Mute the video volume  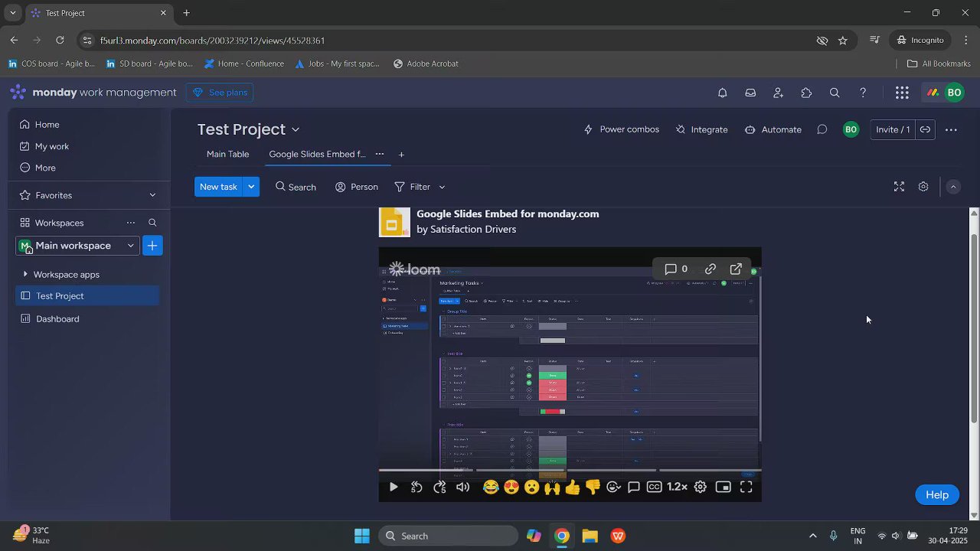point(463,487)
